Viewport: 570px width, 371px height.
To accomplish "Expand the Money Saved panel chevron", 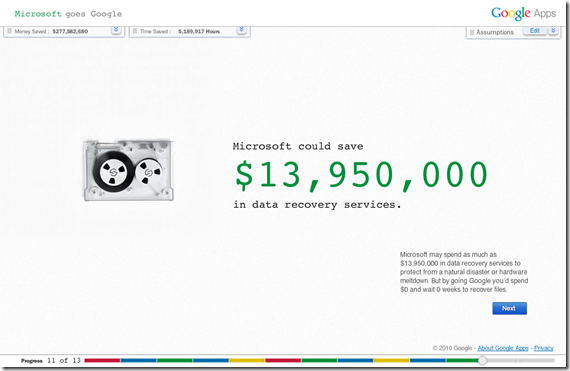I will 116,30.
